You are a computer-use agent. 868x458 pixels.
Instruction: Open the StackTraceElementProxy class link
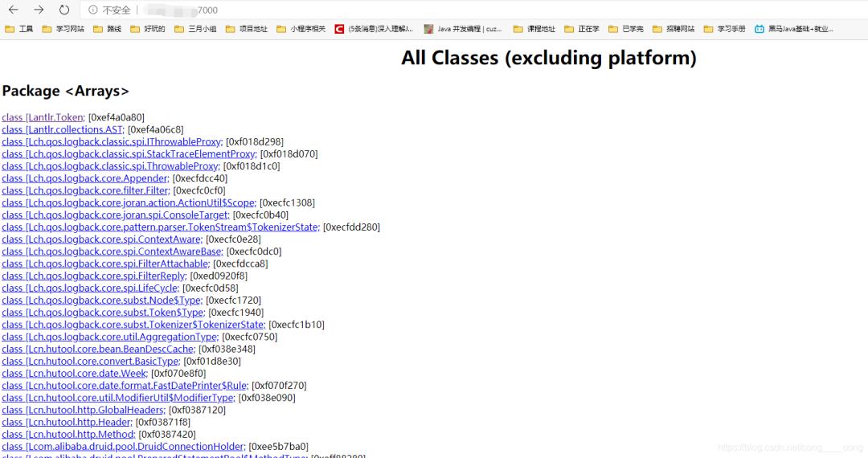point(129,153)
